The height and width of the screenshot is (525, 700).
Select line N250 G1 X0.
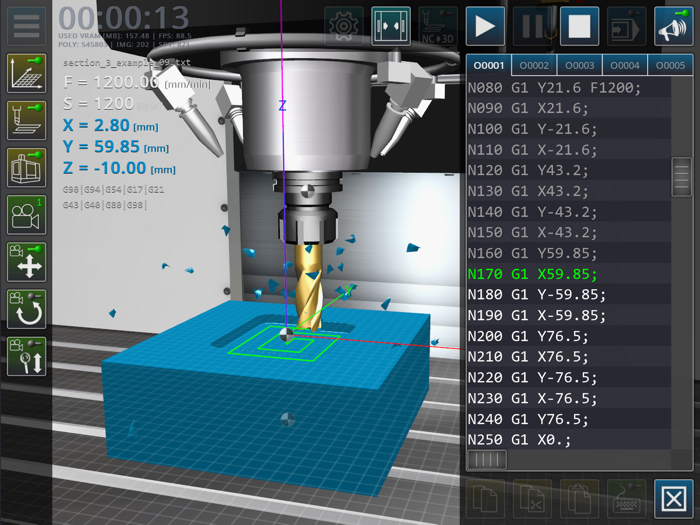click(568, 440)
